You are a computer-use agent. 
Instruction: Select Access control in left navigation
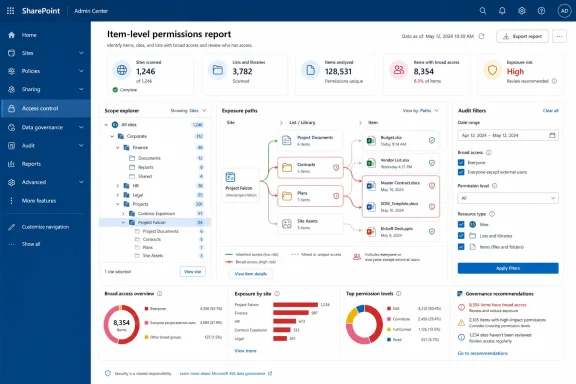pos(46,108)
